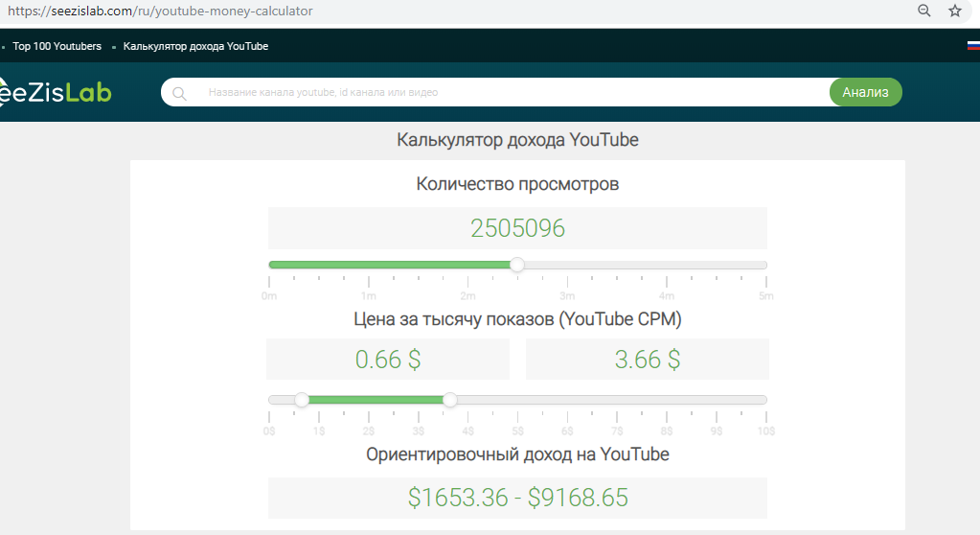Click the heading Калькулятор дохода YouTube
Screen dimensions: 980x535
tap(517, 140)
